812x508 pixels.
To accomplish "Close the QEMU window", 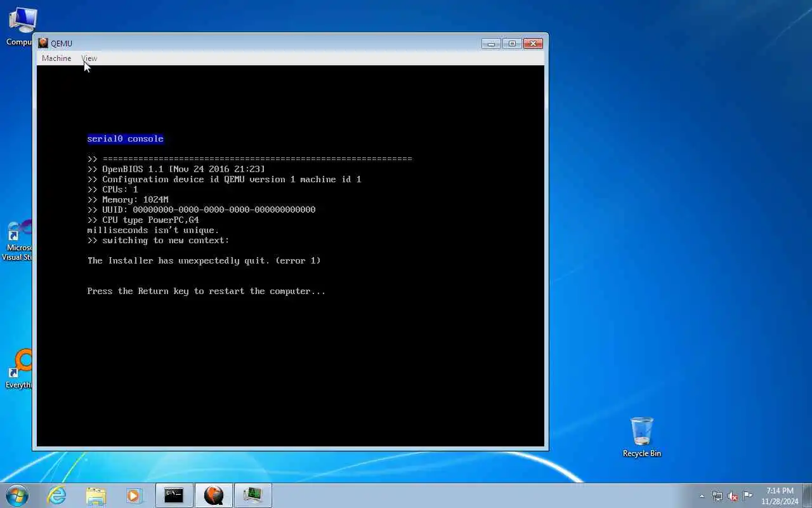I will (533, 43).
